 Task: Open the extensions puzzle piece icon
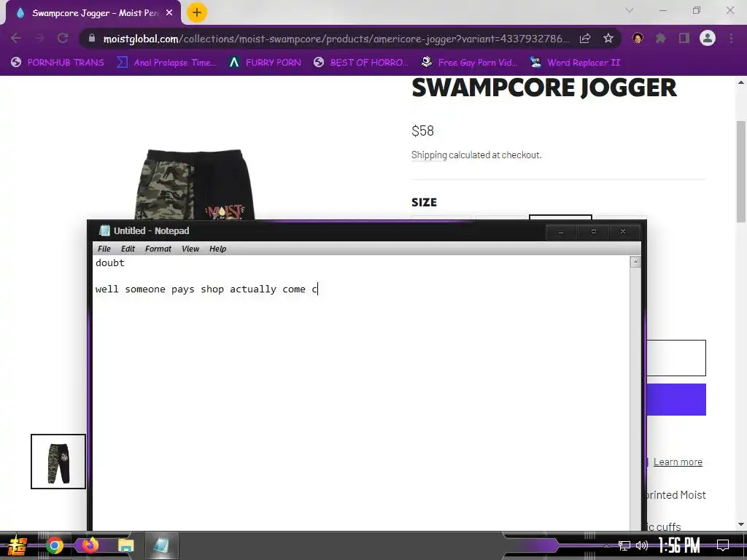pos(661,38)
